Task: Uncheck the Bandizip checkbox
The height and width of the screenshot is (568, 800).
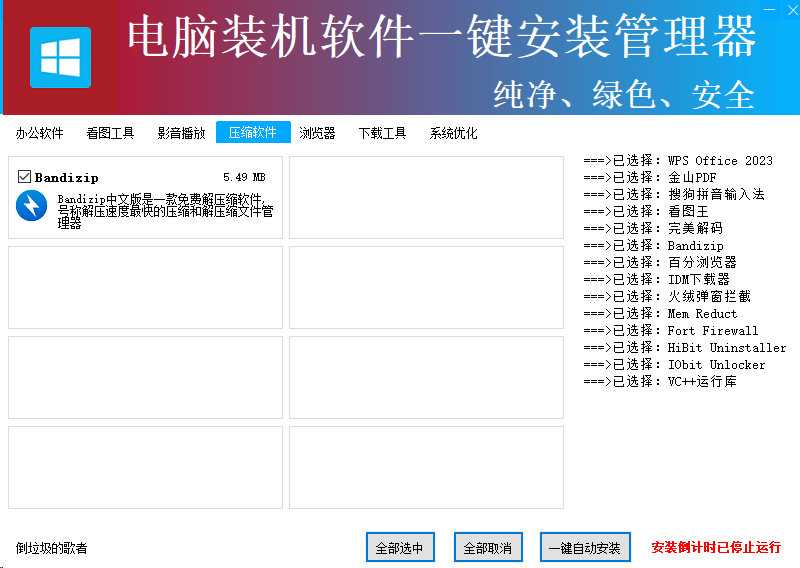Action: point(24,177)
